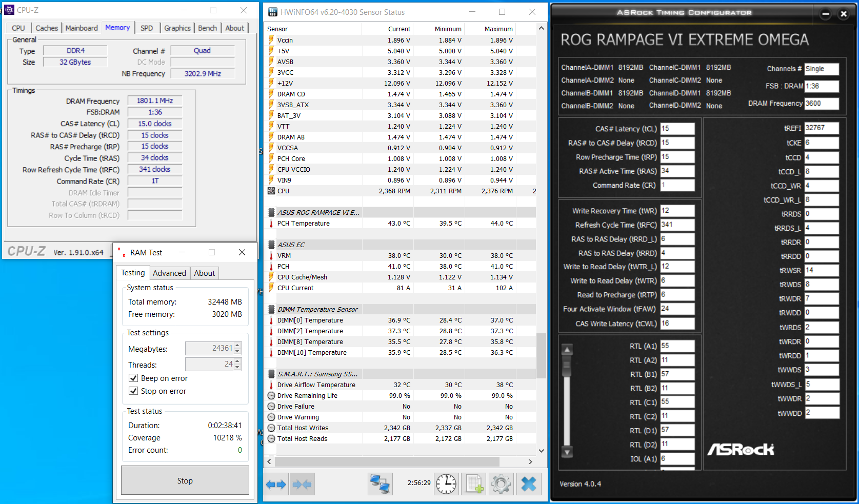Click the Threads spinner arrows
The image size is (859, 504).
point(237,365)
